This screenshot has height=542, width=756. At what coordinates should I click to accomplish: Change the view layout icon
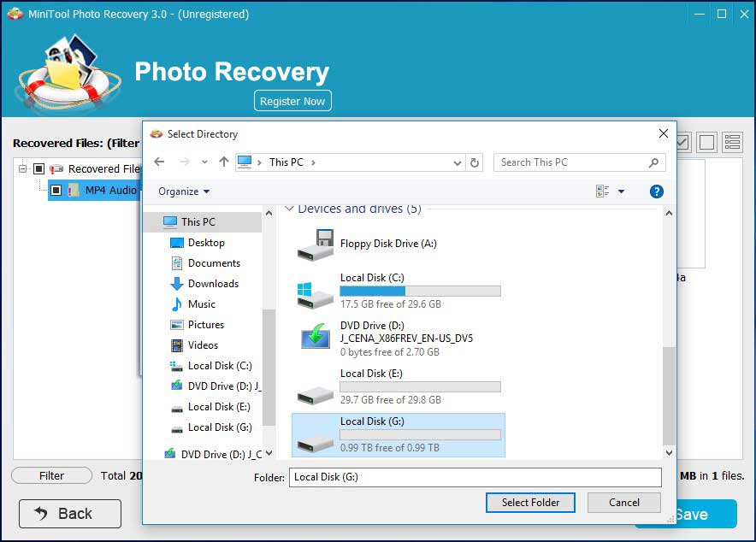pyautogui.click(x=603, y=191)
